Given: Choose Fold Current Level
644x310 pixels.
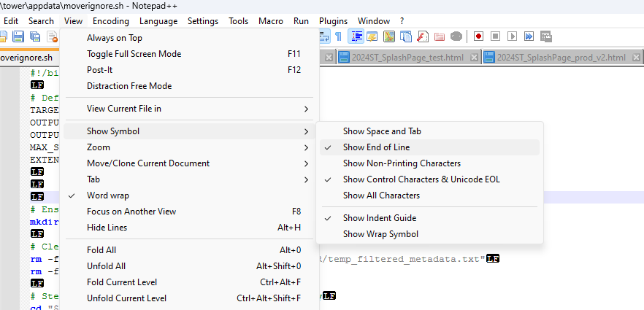Looking at the screenshot, I should point(188,282).
